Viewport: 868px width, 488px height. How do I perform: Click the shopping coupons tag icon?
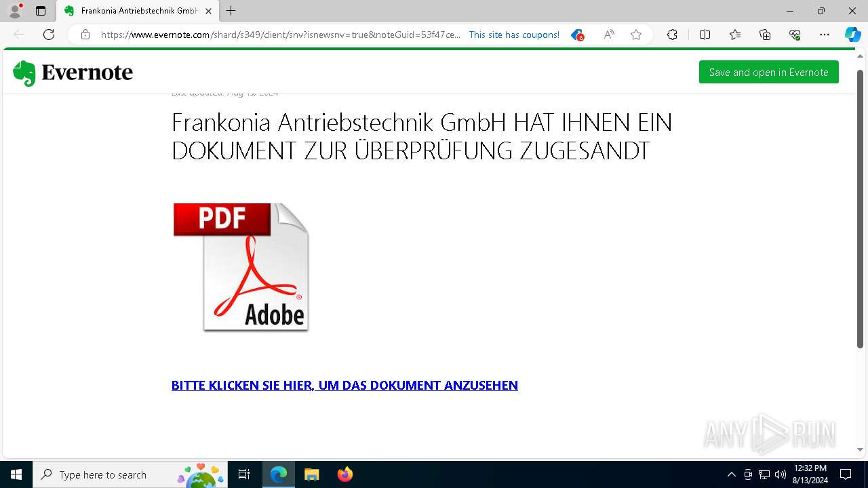(577, 35)
